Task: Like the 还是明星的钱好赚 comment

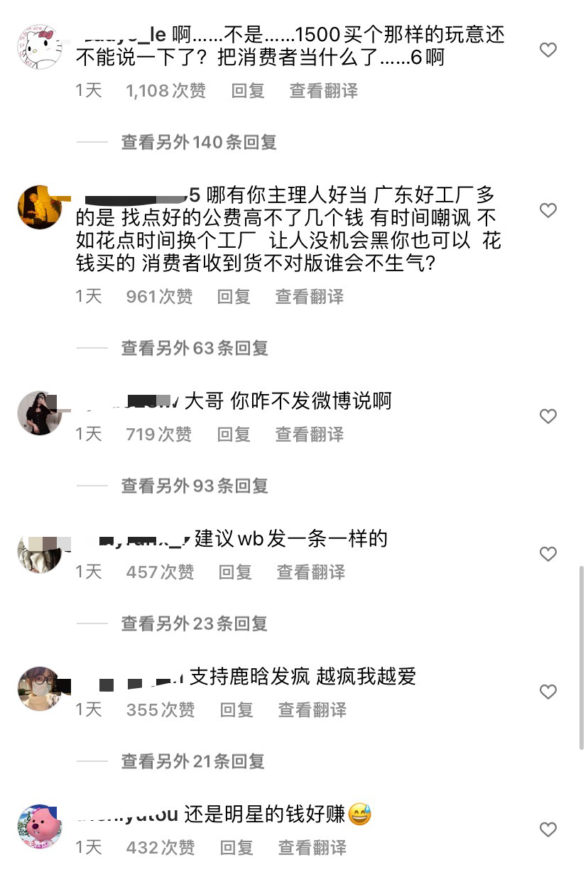Action: pos(548,829)
